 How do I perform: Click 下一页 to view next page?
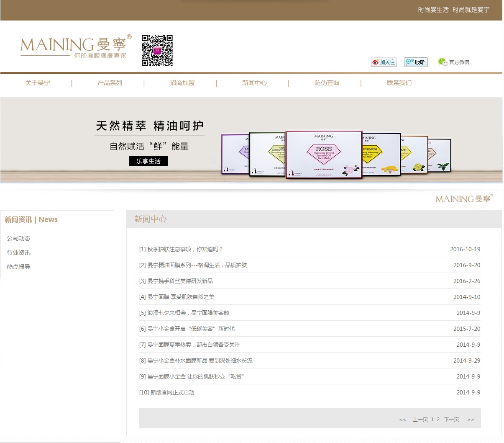pyautogui.click(x=451, y=420)
